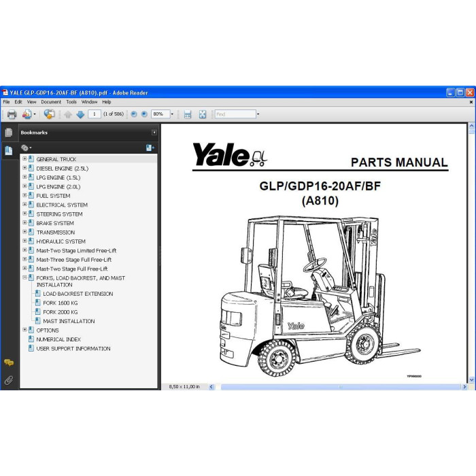This screenshot has width=476, height=476.
Task: Open the View menu
Action: (x=31, y=102)
